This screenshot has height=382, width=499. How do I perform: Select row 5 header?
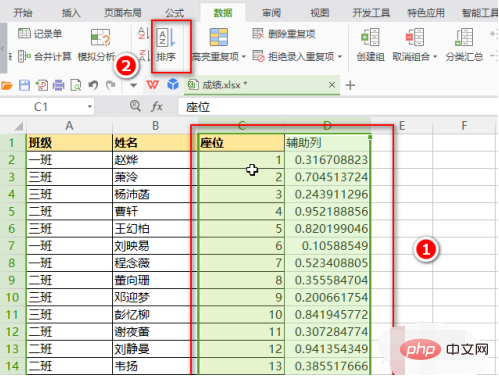pos(12,211)
